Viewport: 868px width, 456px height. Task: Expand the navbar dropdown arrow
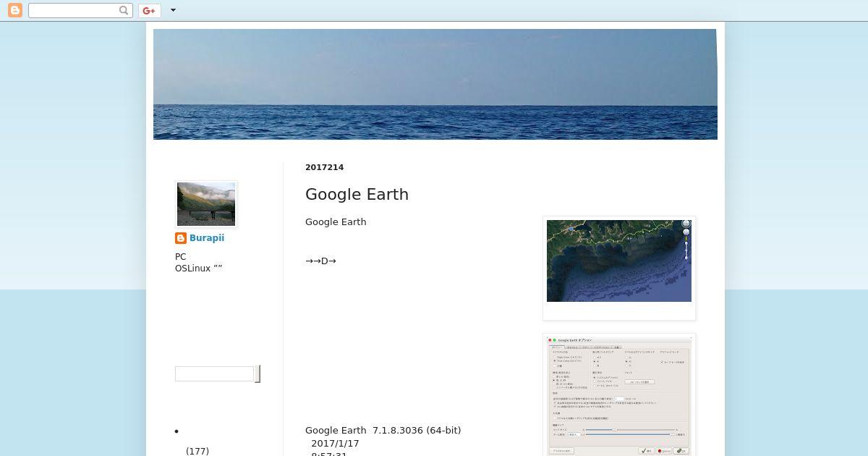173,10
